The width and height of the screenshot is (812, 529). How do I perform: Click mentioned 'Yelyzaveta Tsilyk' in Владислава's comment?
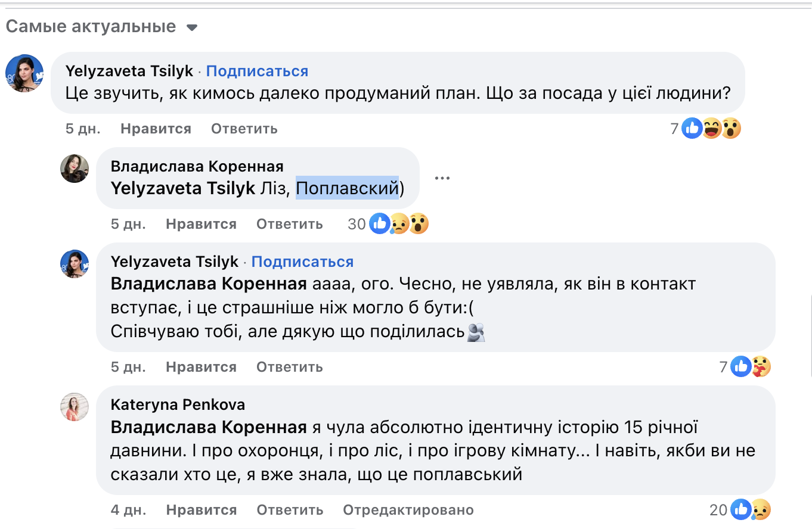point(183,188)
